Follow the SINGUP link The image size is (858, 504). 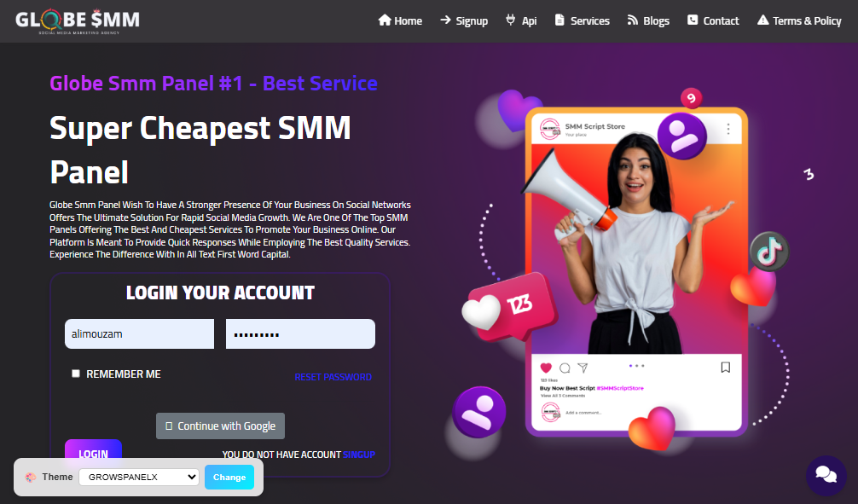coord(359,455)
